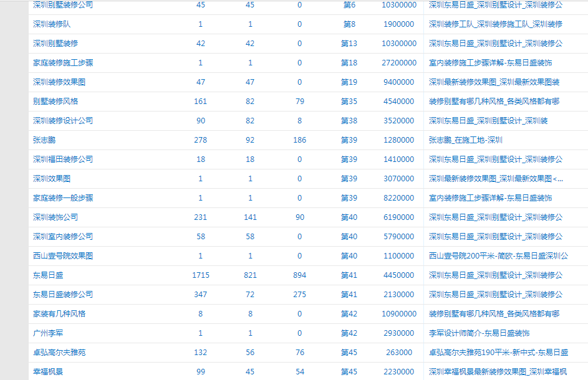Screen dimensions: 588x380
Task: Open the keyword 深圳效果图
Action: pos(52,179)
